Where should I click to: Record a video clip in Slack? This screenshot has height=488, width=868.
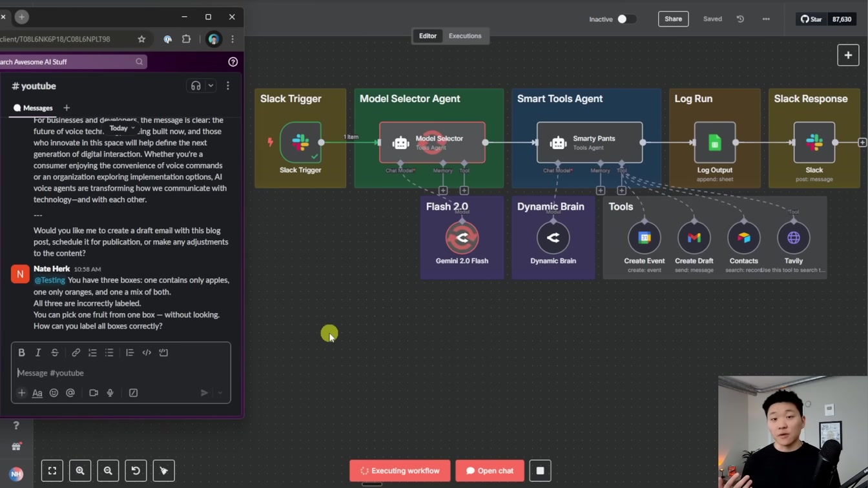pyautogui.click(x=94, y=392)
